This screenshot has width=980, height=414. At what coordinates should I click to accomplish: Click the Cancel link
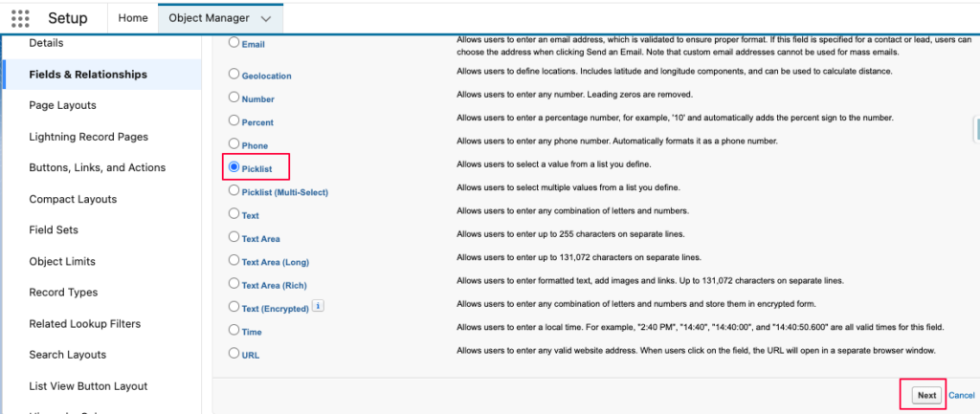(x=961, y=395)
